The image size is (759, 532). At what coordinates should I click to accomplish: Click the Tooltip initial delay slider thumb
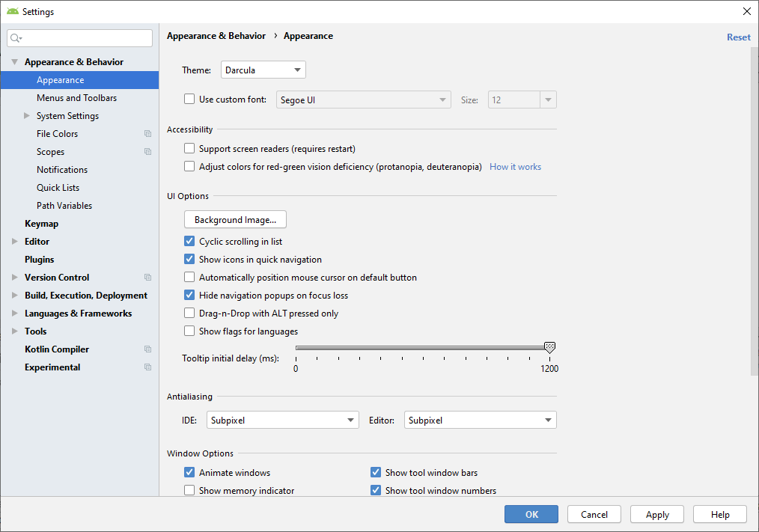point(549,347)
